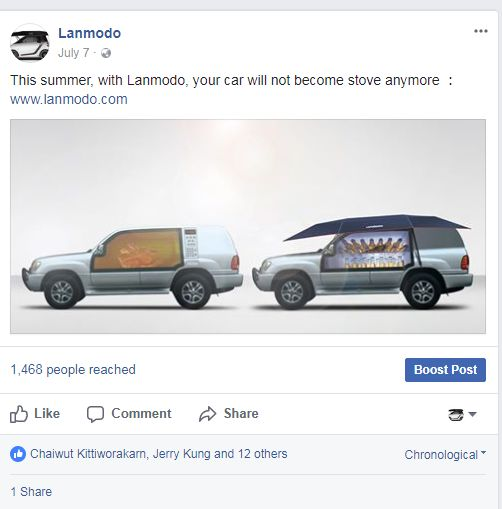Open the Lanmodo profile picture

tap(30, 43)
